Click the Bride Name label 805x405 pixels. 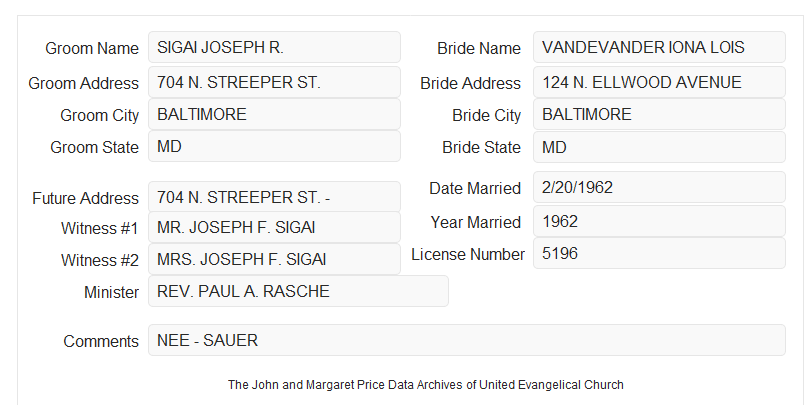[x=479, y=48]
